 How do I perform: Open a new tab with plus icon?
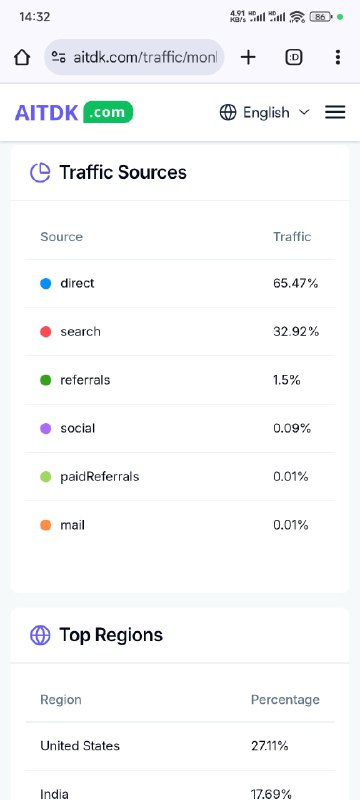(x=248, y=57)
